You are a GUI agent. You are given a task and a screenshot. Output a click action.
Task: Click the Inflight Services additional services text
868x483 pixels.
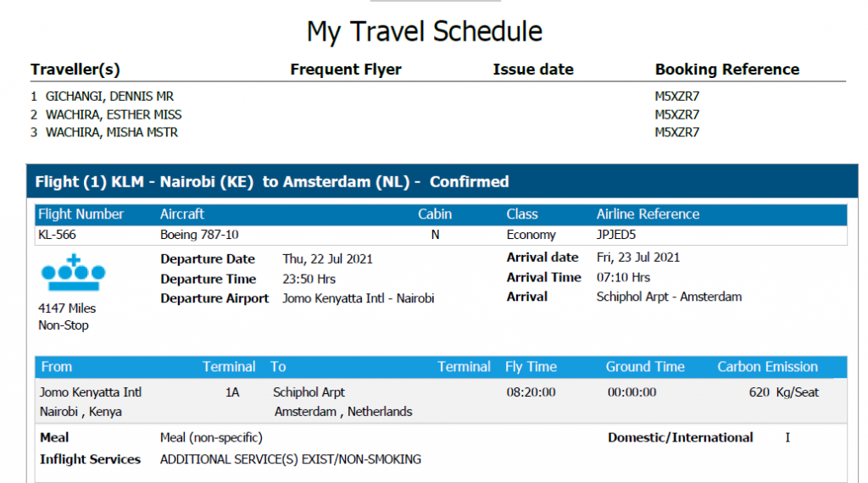pos(291,459)
